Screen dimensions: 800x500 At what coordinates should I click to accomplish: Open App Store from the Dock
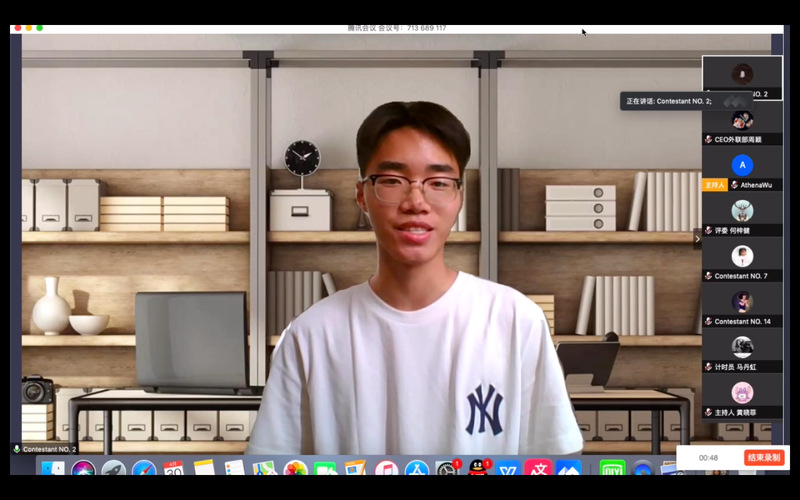(417, 468)
